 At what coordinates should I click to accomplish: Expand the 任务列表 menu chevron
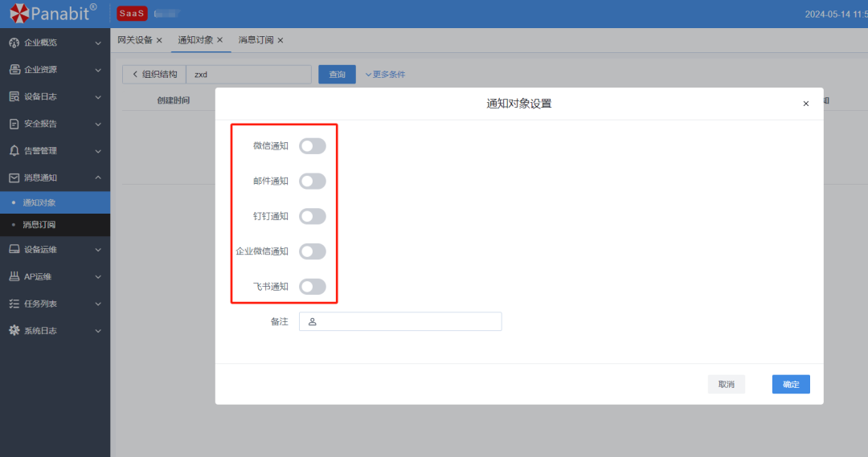tap(98, 304)
